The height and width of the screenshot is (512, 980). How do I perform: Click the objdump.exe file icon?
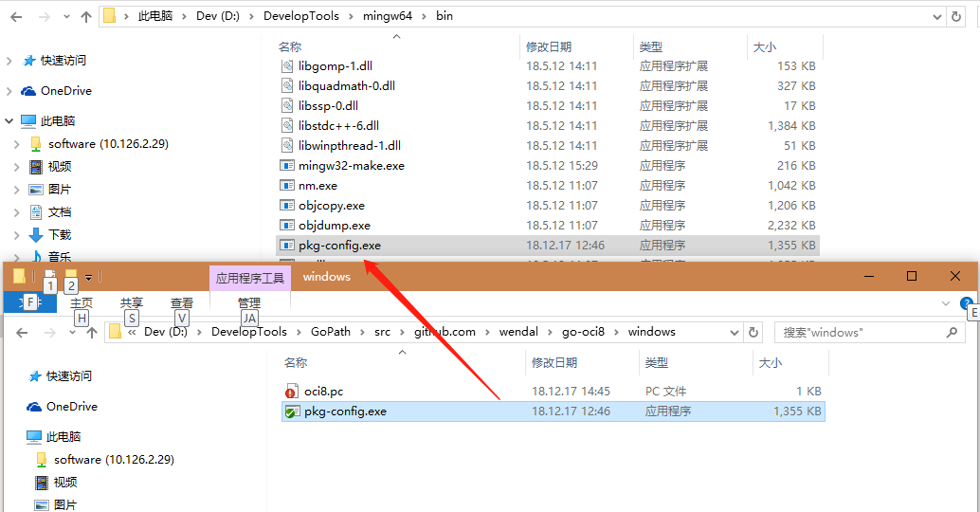point(287,226)
